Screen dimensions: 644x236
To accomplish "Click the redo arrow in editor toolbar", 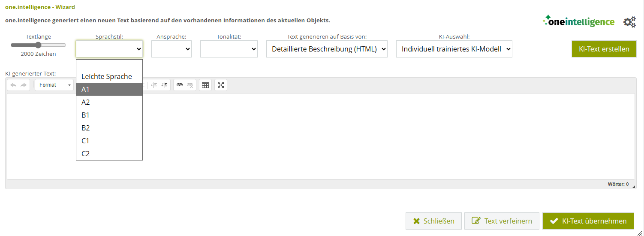I will coord(23,85).
